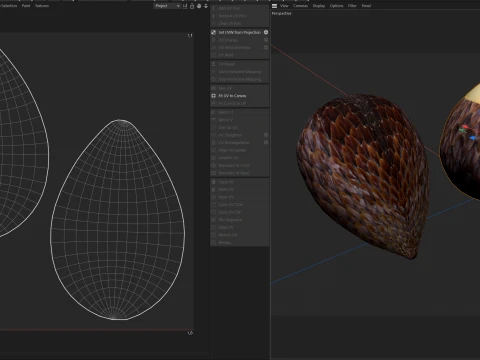
Task: Select the Line Up UV command
Action: [x=239, y=128]
